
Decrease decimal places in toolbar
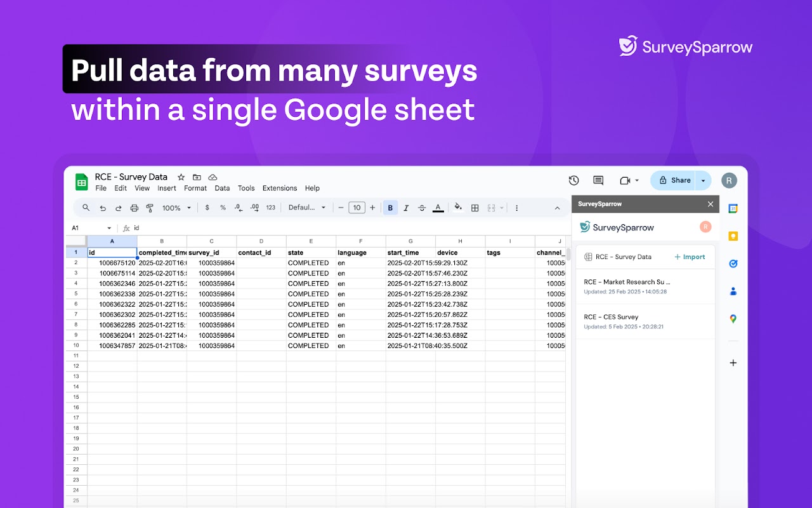tap(239, 208)
